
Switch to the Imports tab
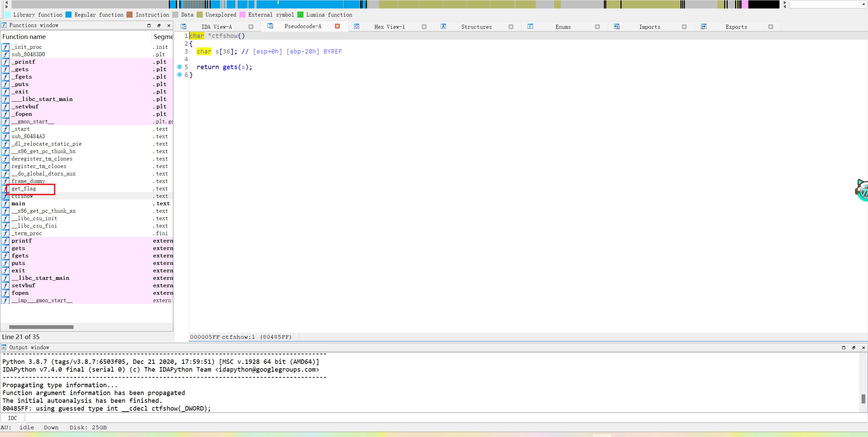click(650, 27)
